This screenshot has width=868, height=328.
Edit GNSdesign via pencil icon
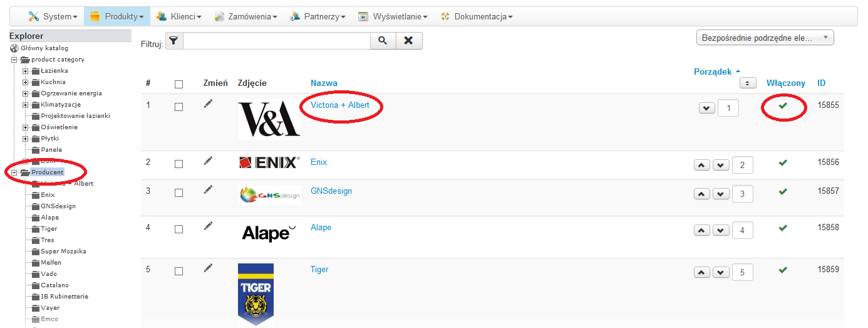click(209, 189)
